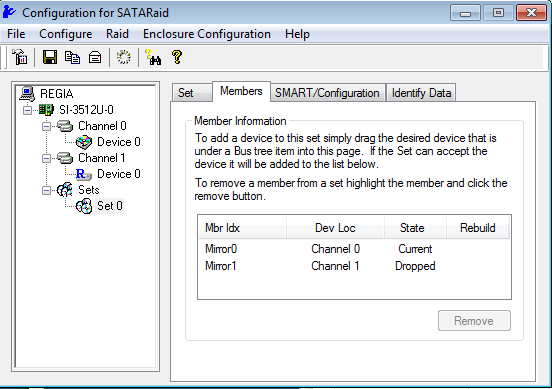Collapse the SI-3512U-0 tree node
This screenshot has height=389, width=552.
[x=27, y=110]
